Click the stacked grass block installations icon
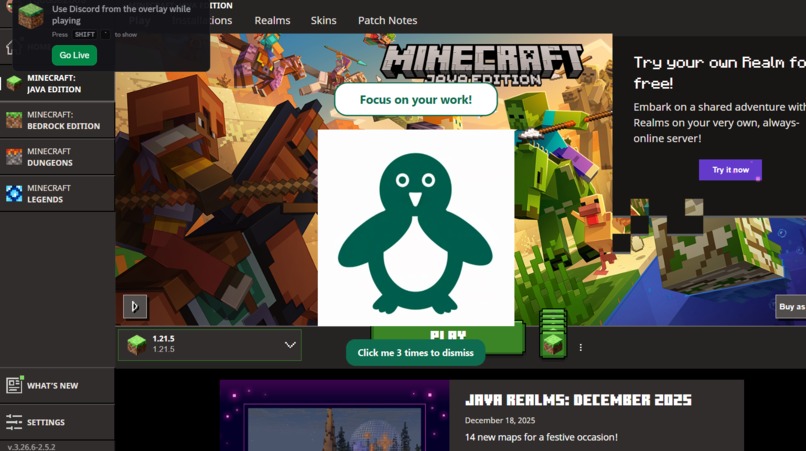806x451 pixels. 553,334
